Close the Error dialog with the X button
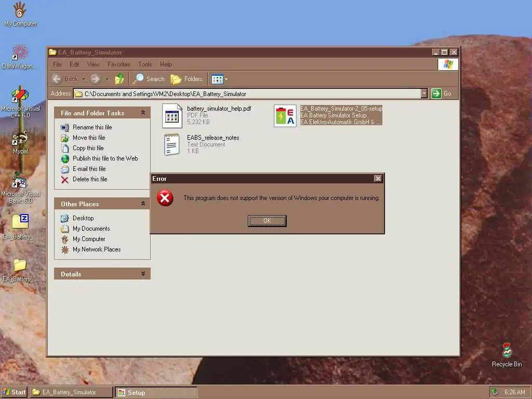Image resolution: width=532 pixels, height=399 pixels. tap(378, 179)
